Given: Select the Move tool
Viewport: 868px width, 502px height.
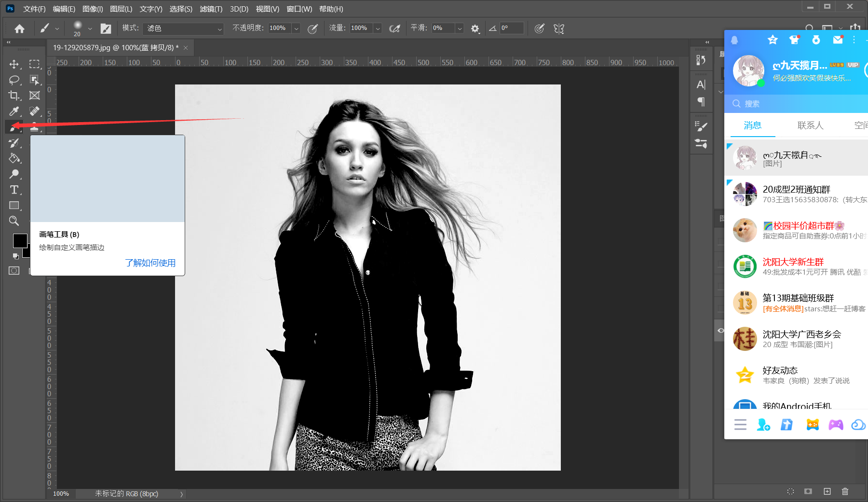Looking at the screenshot, I should pos(14,64).
